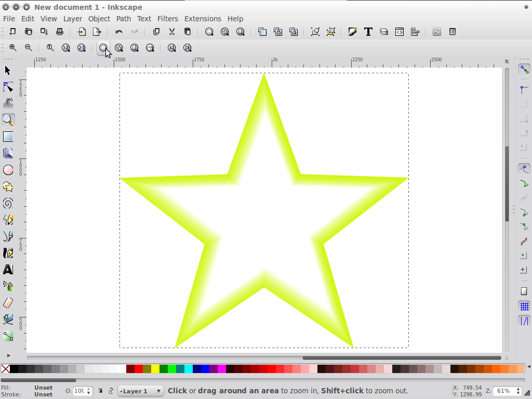Open the Layer 1 selector dropdown
Image resolution: width=532 pixels, height=399 pixels.
140,391
